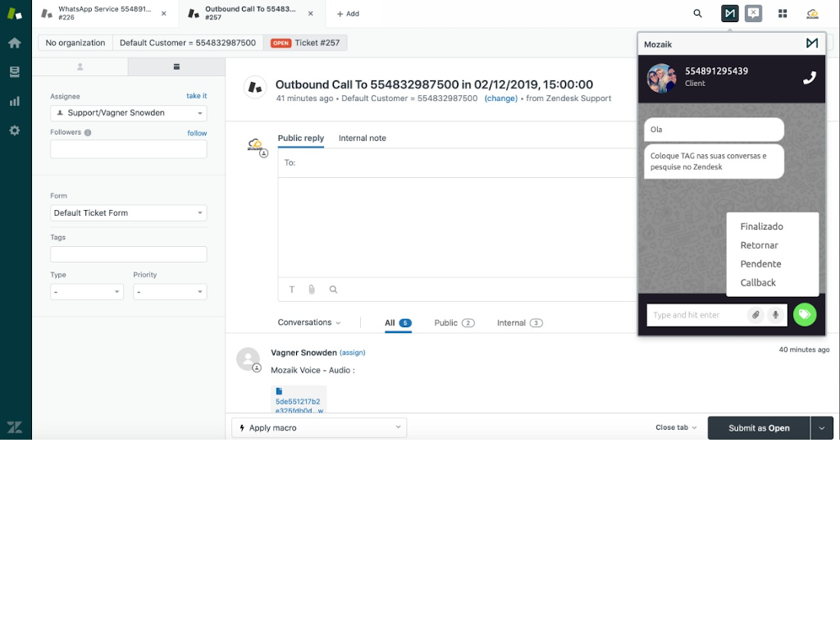The width and height of the screenshot is (840, 630).
Task: Click the green tag button in chat
Action: click(805, 314)
